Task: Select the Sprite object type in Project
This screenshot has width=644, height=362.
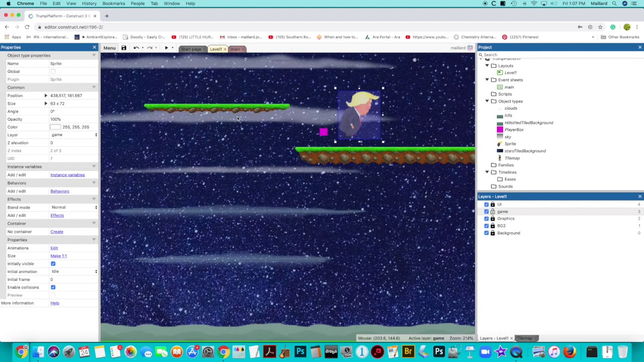Action: [x=510, y=144]
